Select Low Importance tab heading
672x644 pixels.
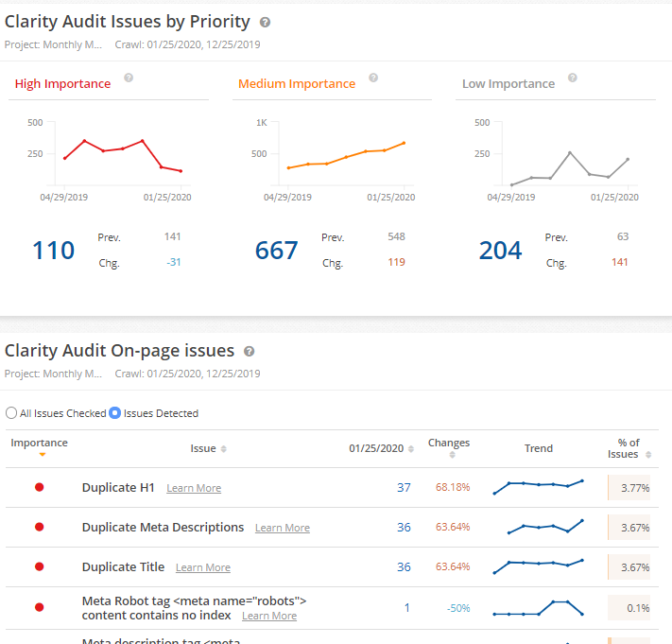coord(508,83)
